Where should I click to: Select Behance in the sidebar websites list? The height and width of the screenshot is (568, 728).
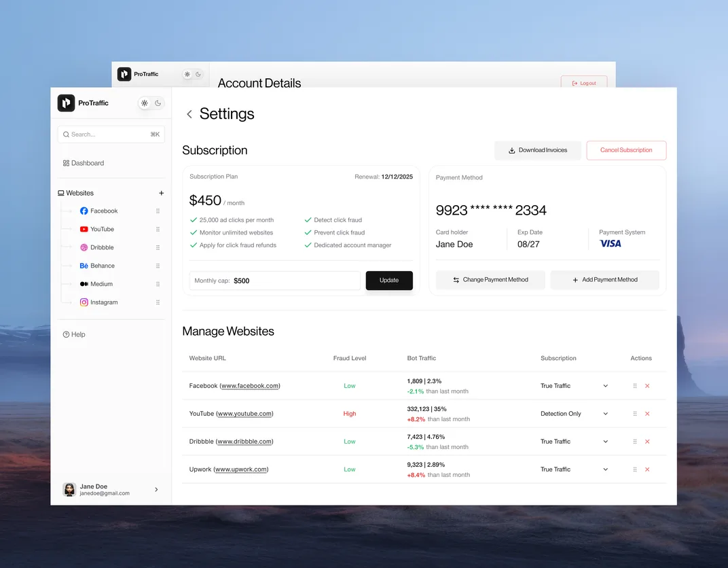(x=97, y=266)
